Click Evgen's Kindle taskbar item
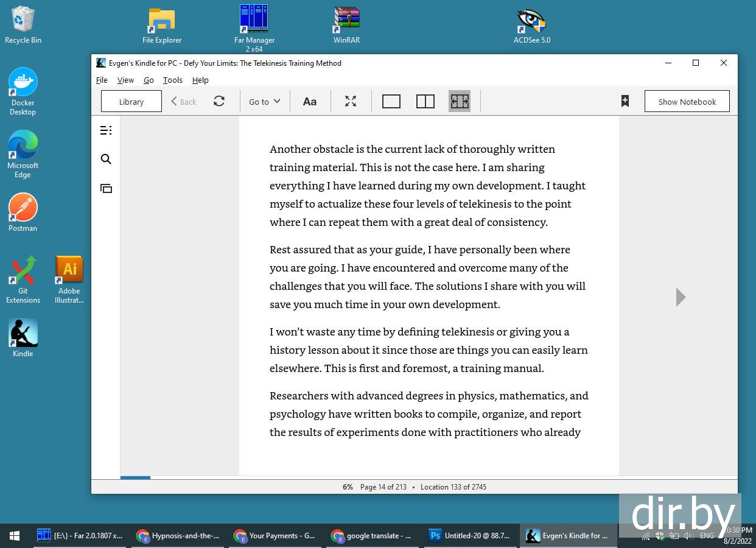This screenshot has width=756, height=548. click(x=567, y=536)
